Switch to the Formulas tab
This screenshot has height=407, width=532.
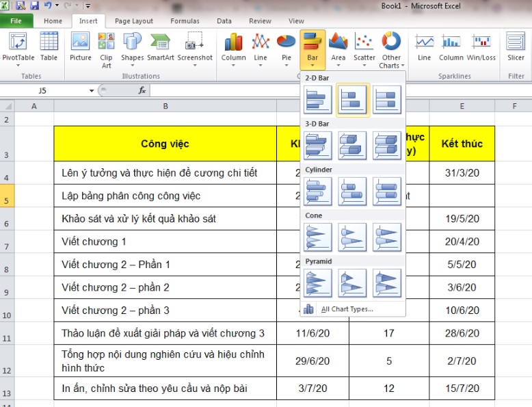[x=185, y=21]
